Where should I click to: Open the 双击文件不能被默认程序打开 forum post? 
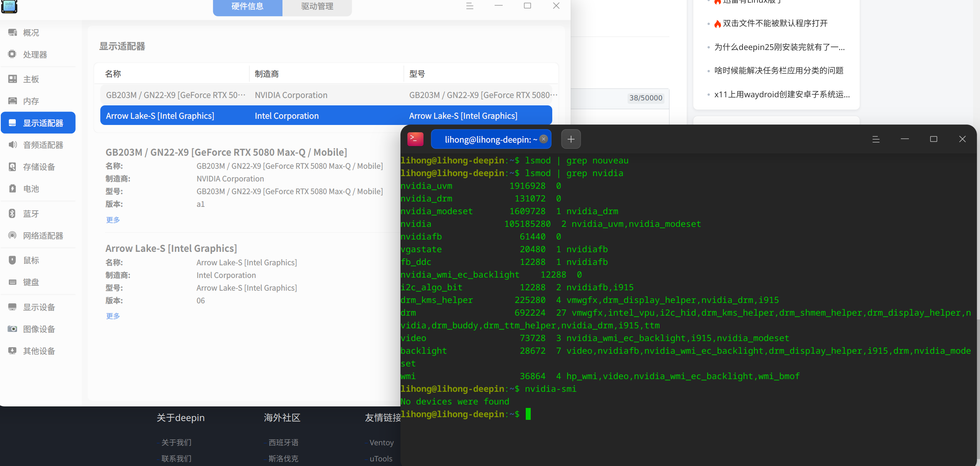pyautogui.click(x=775, y=23)
